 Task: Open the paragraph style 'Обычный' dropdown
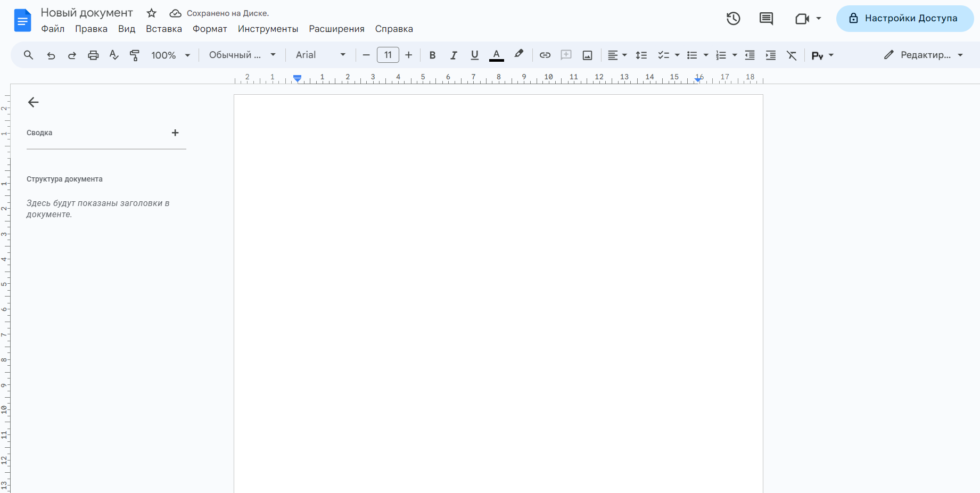(242, 55)
